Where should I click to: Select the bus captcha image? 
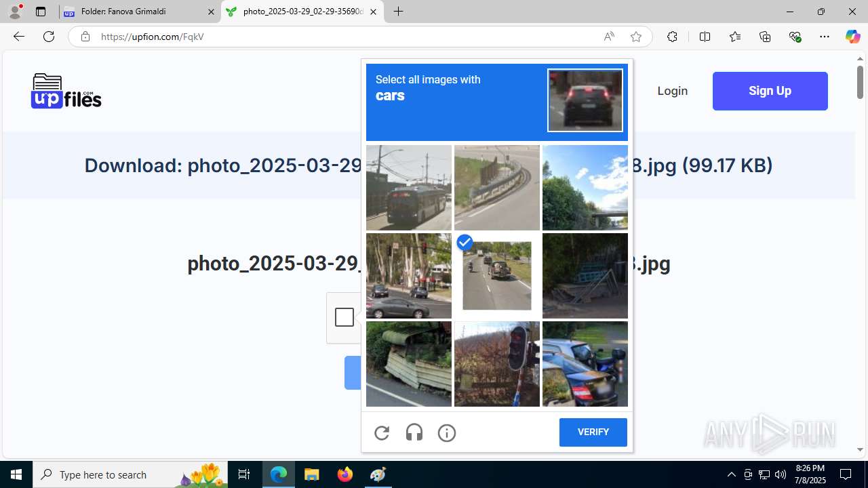[409, 188]
